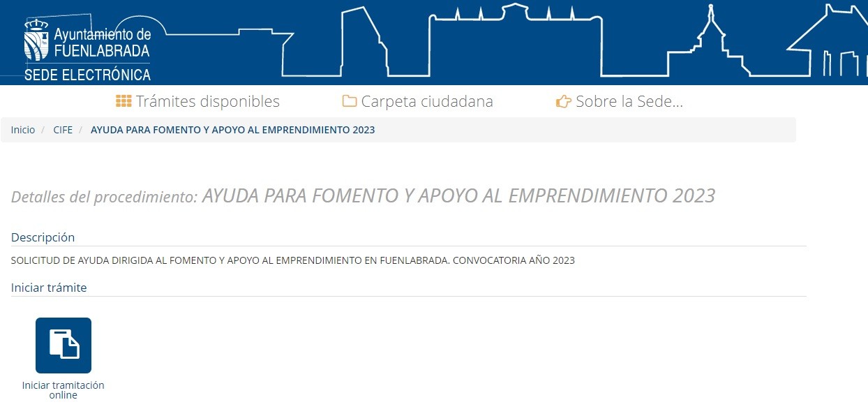Select the duplicated pages icon under Iniciar trámite

click(63, 345)
